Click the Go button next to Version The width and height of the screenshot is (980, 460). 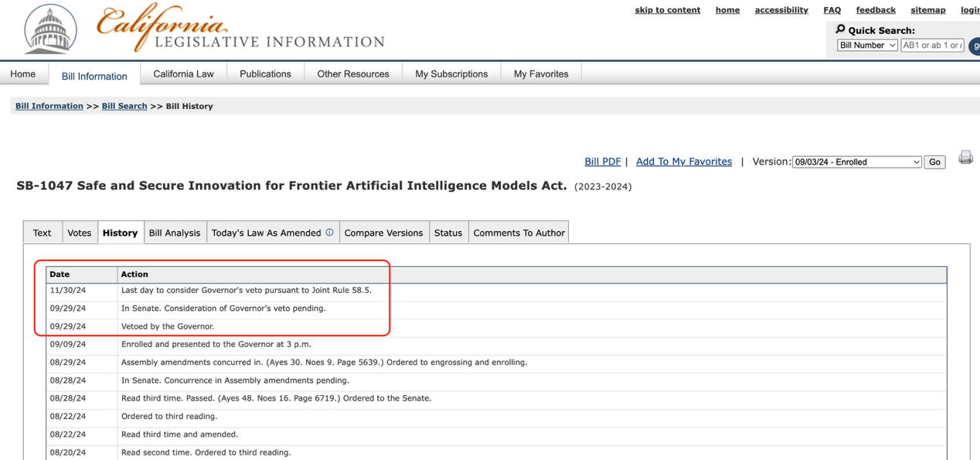click(934, 162)
